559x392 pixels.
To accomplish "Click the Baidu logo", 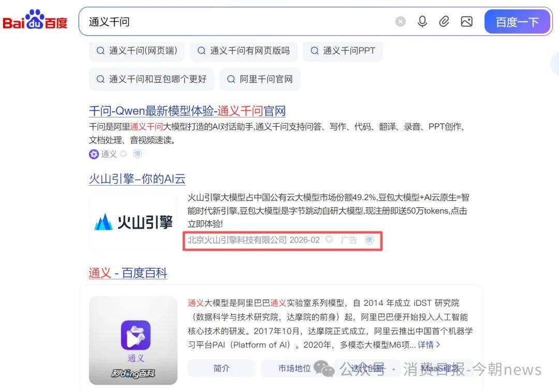I will 35,20.
